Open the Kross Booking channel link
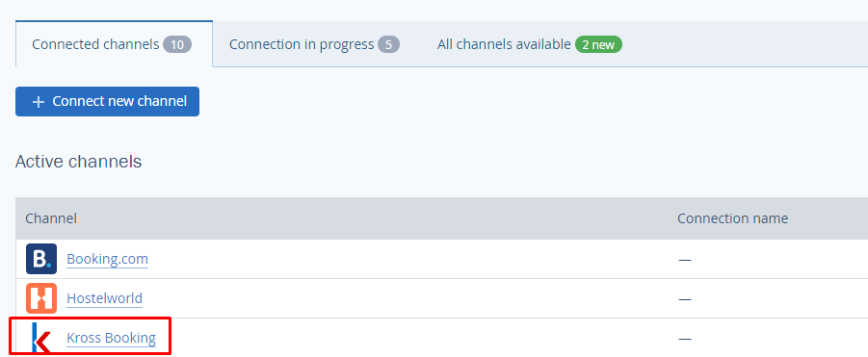This screenshot has height=357, width=868. point(111,338)
